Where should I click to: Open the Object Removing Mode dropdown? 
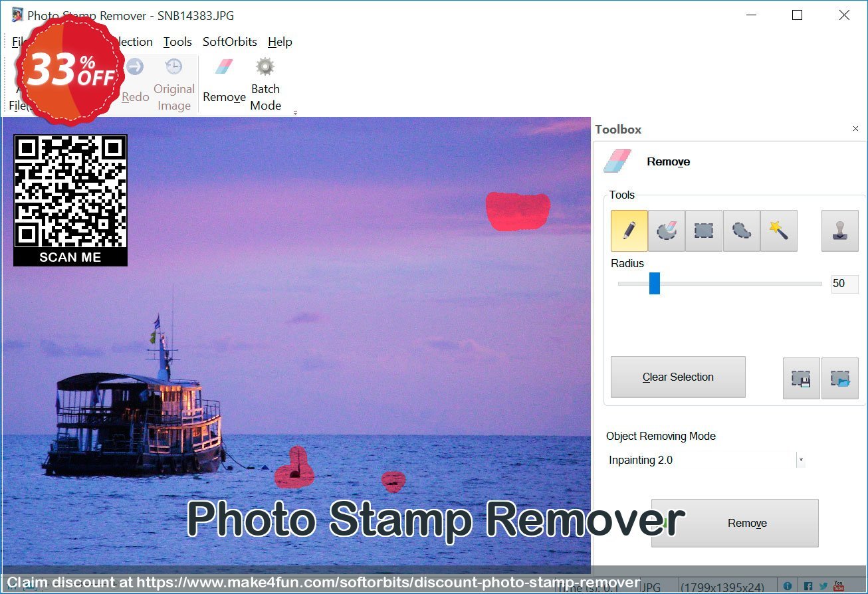click(x=801, y=460)
